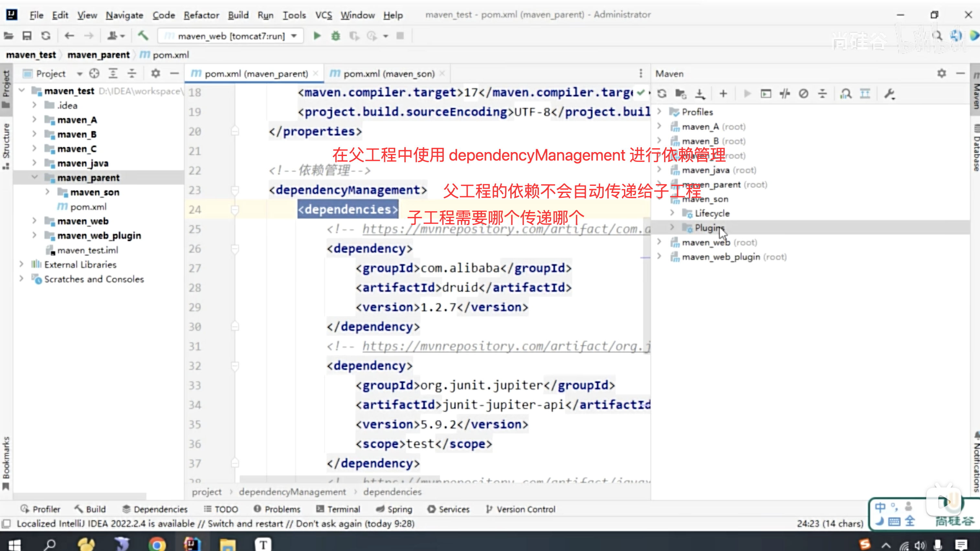This screenshot has width=980, height=551.
Task: Click the green Run button
Action: (317, 36)
